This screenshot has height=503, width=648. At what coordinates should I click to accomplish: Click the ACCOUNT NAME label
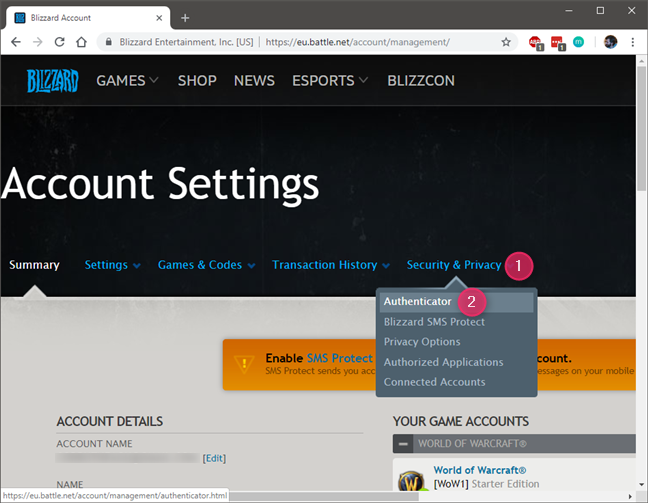94,443
